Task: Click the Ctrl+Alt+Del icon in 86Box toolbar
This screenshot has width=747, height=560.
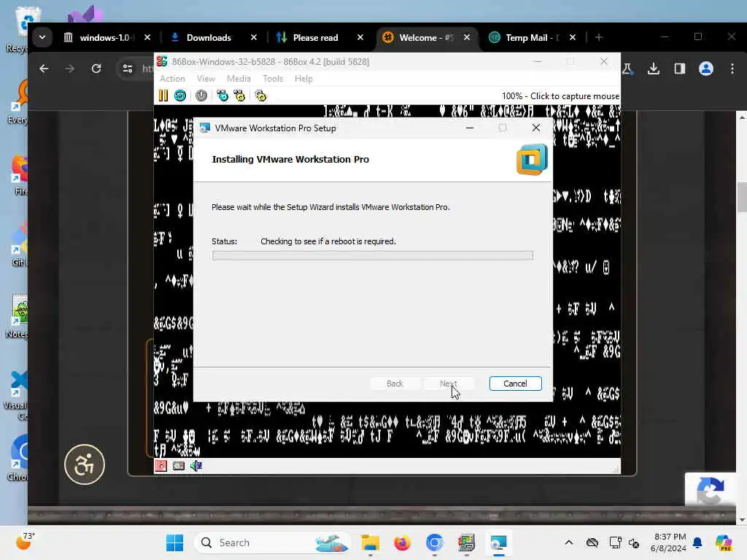Action: (222, 96)
